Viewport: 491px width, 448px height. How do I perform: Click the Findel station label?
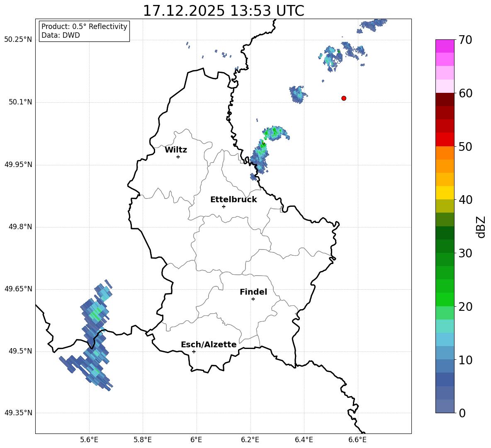click(x=253, y=292)
